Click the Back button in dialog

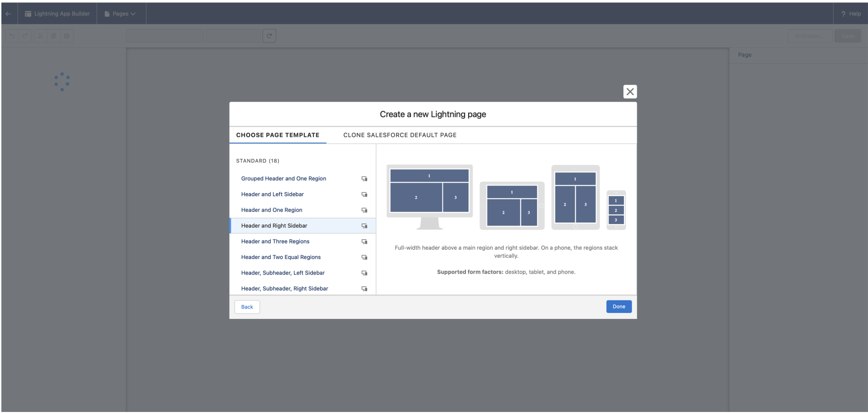point(247,307)
